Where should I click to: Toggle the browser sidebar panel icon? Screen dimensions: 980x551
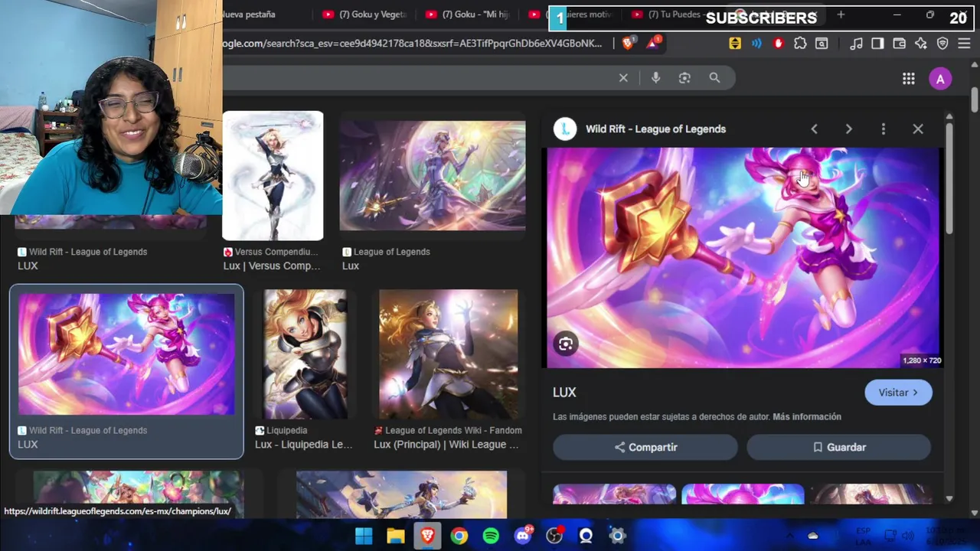click(x=877, y=44)
